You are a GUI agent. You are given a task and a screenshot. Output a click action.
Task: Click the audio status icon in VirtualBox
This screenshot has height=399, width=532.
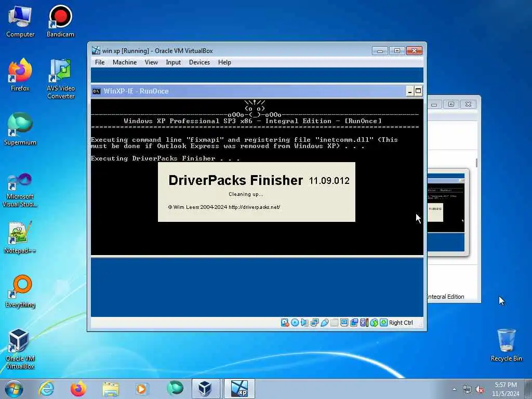(x=304, y=322)
